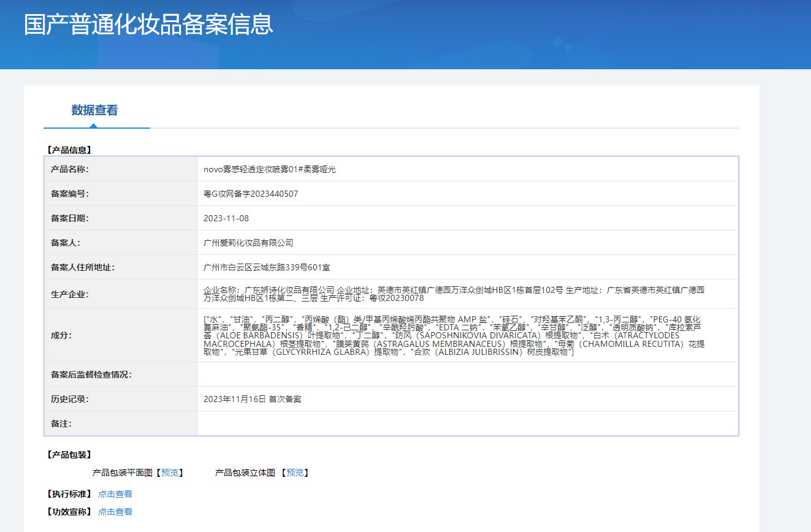This screenshot has height=532, width=811.
Task: Click the 生产企业 details text
Action: click(454, 294)
